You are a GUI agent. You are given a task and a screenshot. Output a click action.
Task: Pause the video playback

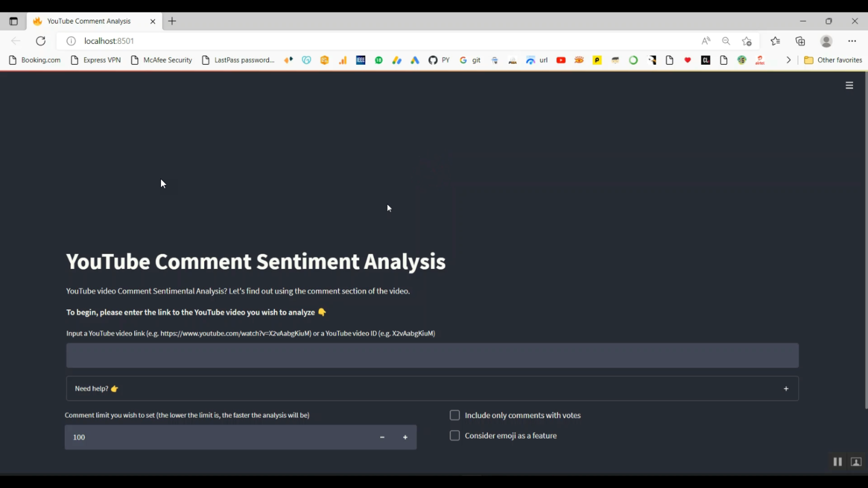click(837, 461)
